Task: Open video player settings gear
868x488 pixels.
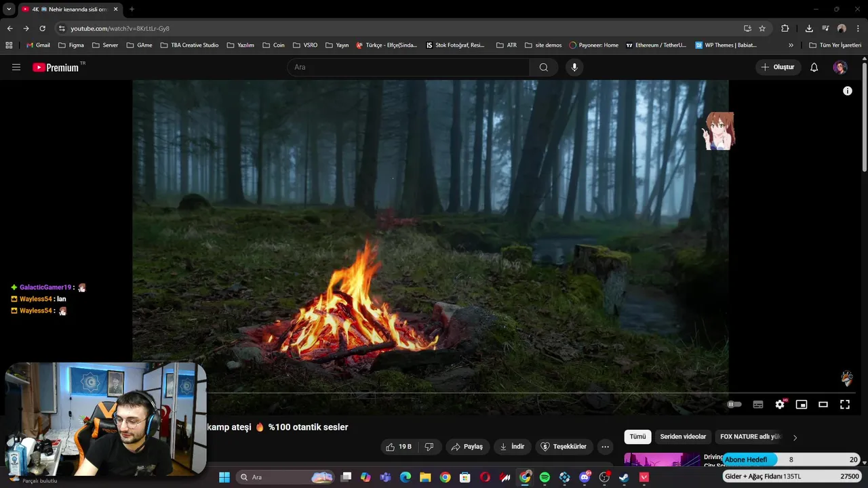Action: 780,405
